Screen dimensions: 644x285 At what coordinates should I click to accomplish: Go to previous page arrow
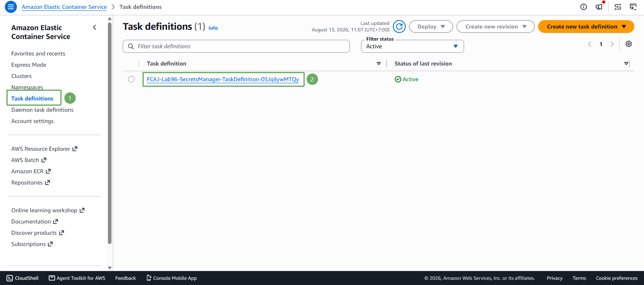pyautogui.click(x=590, y=44)
